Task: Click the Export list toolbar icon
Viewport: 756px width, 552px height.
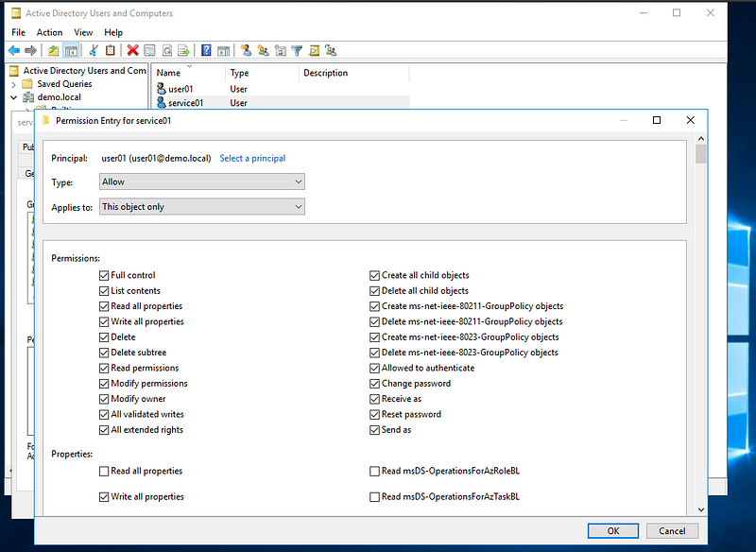Action: coord(183,50)
